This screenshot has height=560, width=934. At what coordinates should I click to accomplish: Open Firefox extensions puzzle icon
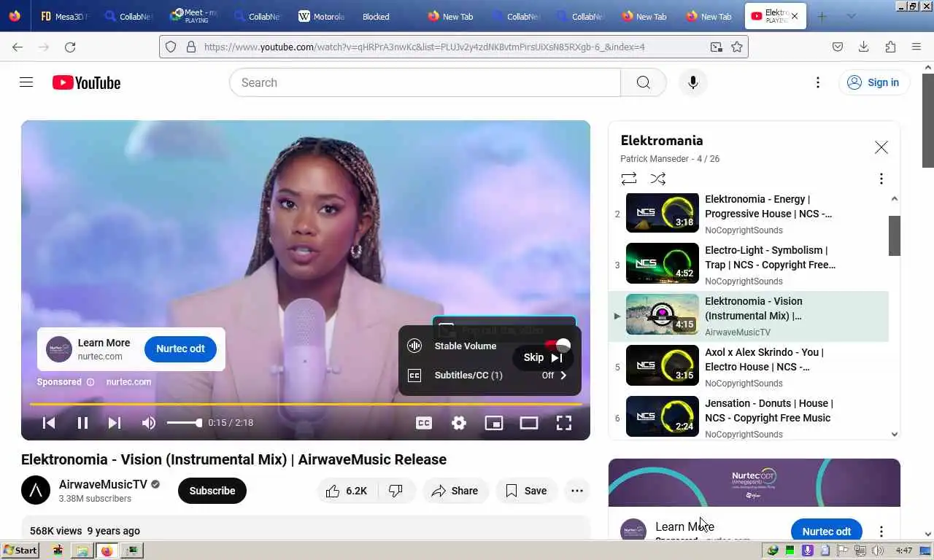pos(890,47)
